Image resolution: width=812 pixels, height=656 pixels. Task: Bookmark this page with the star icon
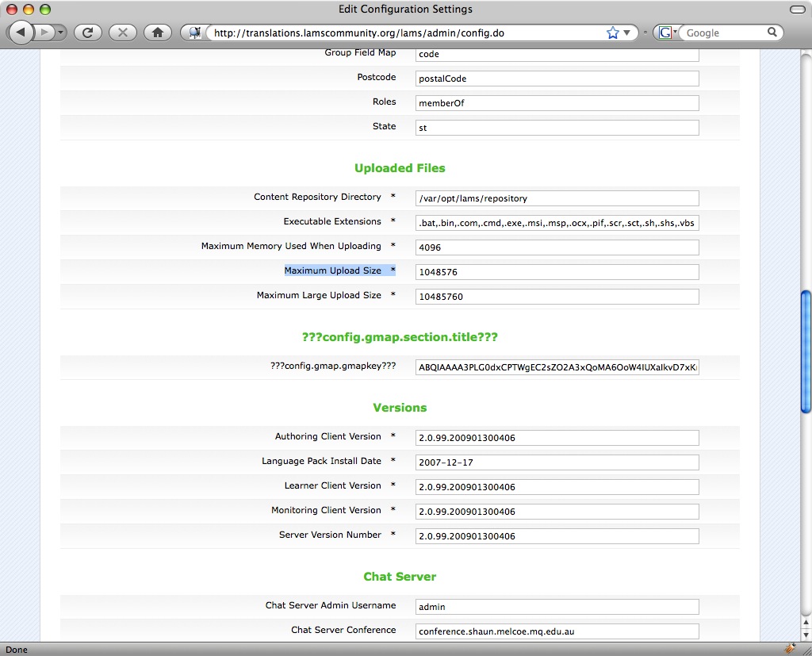tap(612, 33)
